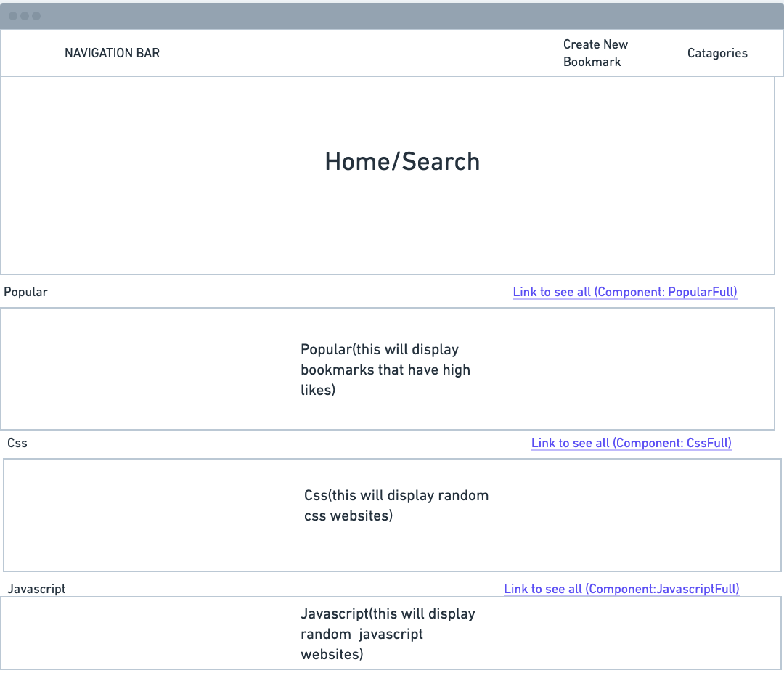This screenshot has width=784, height=673.
Task: Click the Css section label
Action: click(17, 443)
